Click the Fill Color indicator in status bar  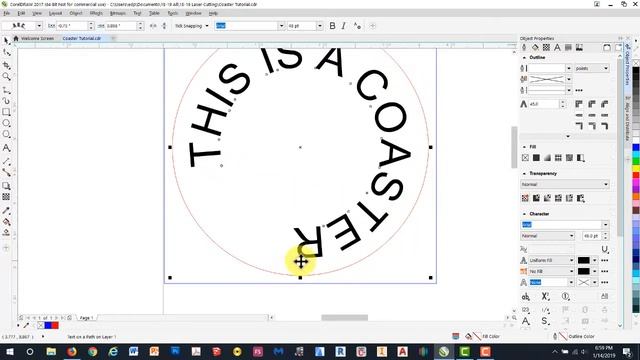click(482, 337)
